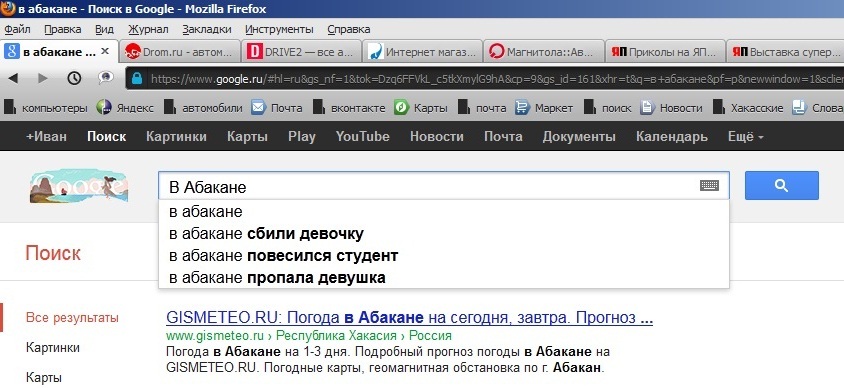Open the history clock icon in the navigation bar
The height and width of the screenshot is (388, 844).
pos(74,79)
